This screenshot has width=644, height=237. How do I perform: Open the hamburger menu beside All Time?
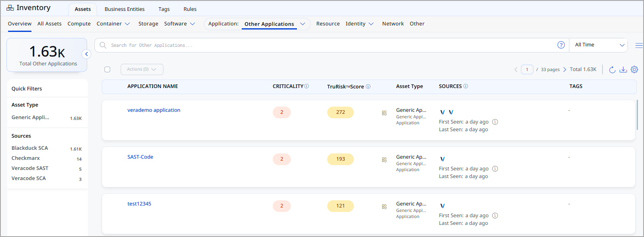coord(639,45)
